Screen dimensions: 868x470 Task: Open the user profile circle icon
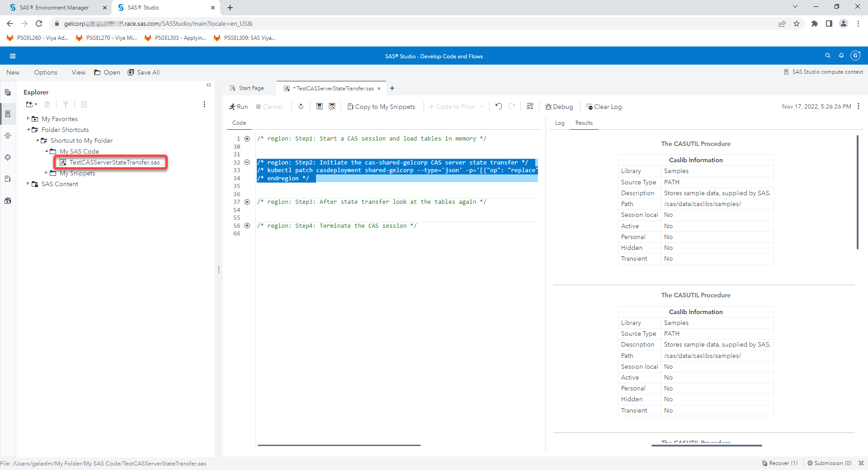point(855,56)
